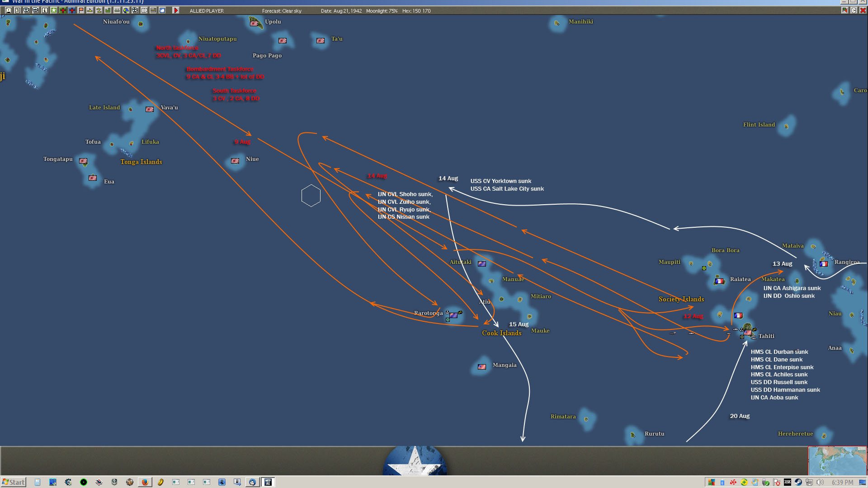Select the Upolu base flag

point(254,23)
